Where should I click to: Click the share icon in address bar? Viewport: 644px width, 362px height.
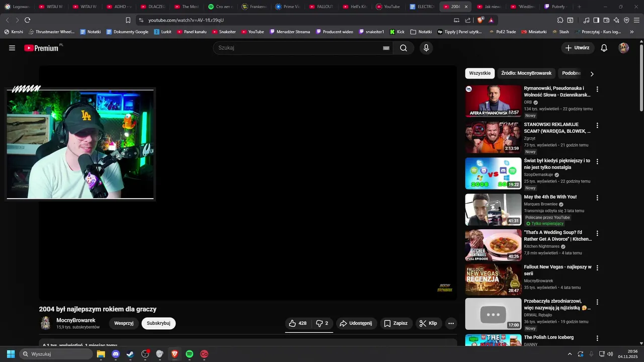tap(468, 20)
